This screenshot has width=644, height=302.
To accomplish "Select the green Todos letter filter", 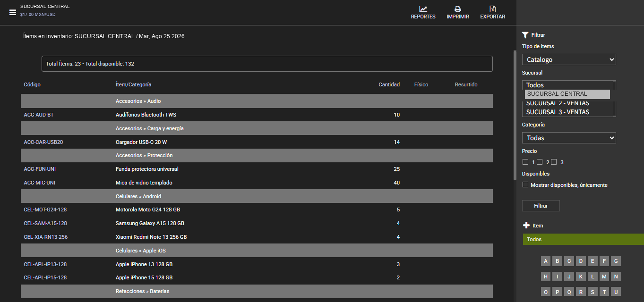I will 584,239.
